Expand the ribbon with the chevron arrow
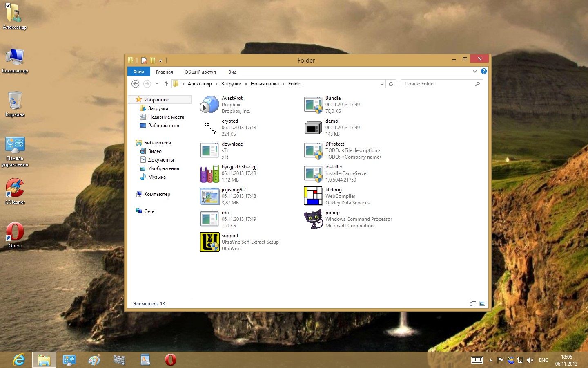Image resolution: width=588 pixels, height=368 pixels. pyautogui.click(x=474, y=71)
